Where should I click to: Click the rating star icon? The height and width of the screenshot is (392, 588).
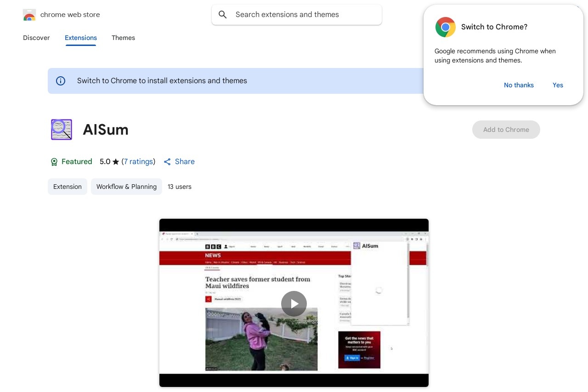tap(116, 162)
